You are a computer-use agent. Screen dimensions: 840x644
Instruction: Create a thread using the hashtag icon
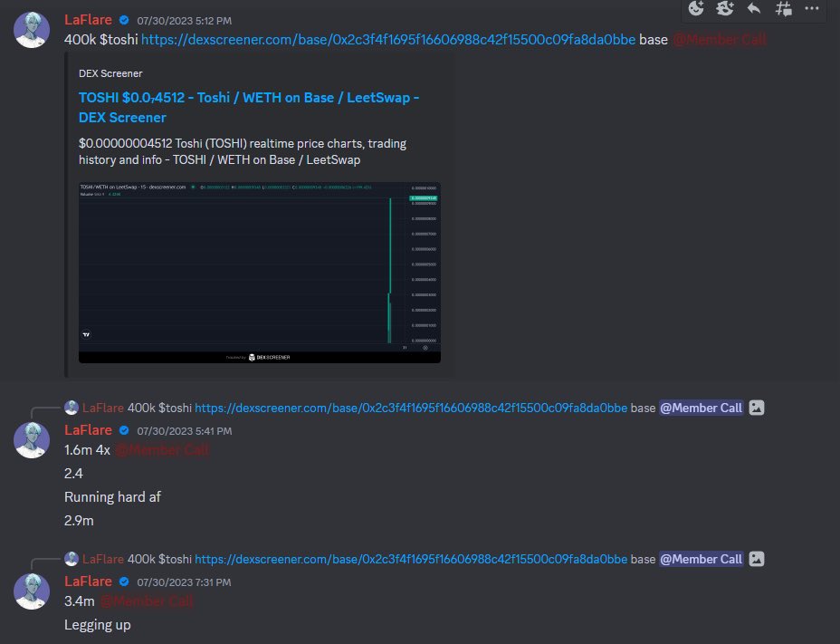[x=783, y=8]
